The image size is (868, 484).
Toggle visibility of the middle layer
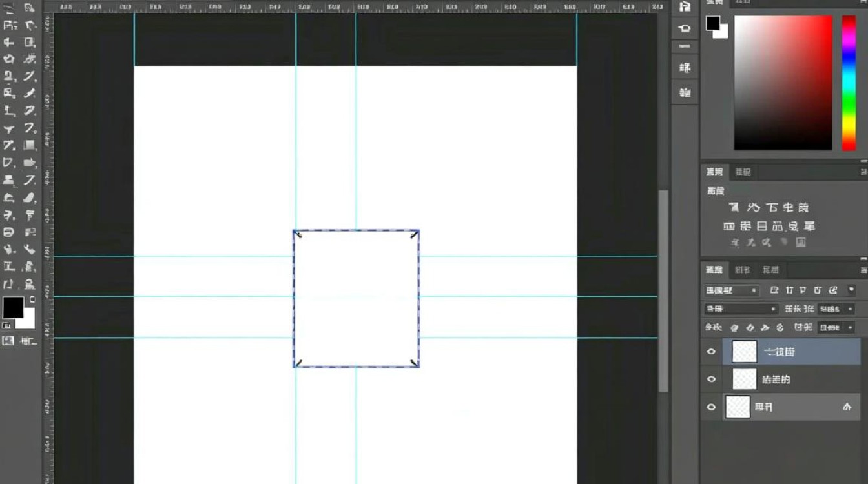[712, 379]
